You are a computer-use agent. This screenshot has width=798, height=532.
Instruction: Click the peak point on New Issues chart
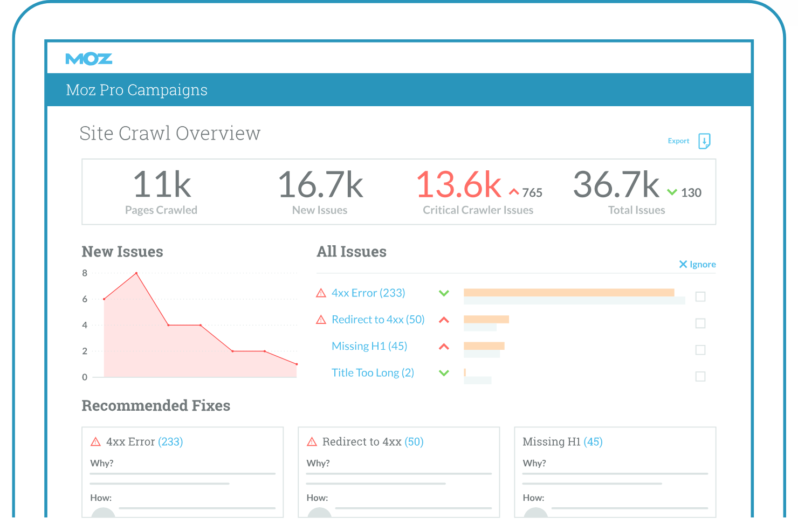136,273
